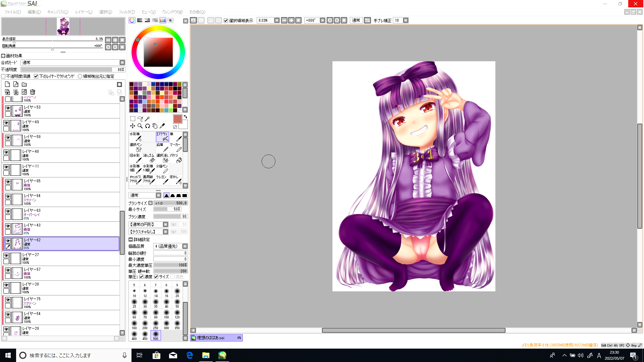The image size is (644, 362).
Task: Open the 通常の円形 brush shape dropdown
Action: [x=165, y=225]
